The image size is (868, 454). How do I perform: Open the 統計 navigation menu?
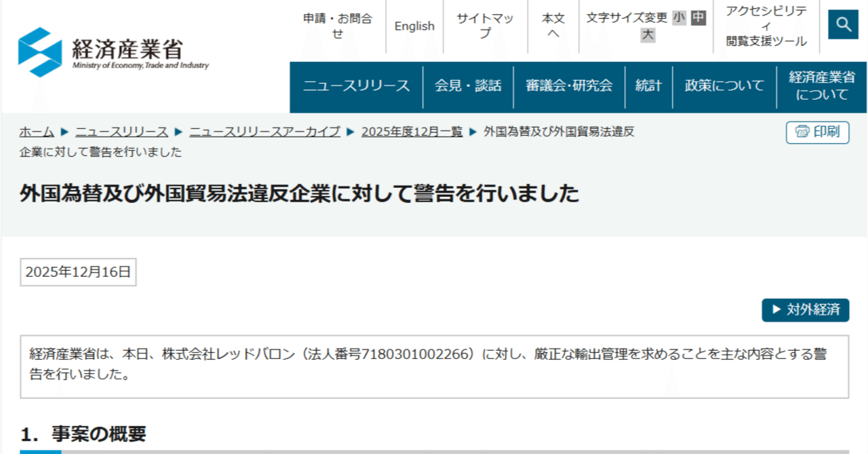point(648,86)
